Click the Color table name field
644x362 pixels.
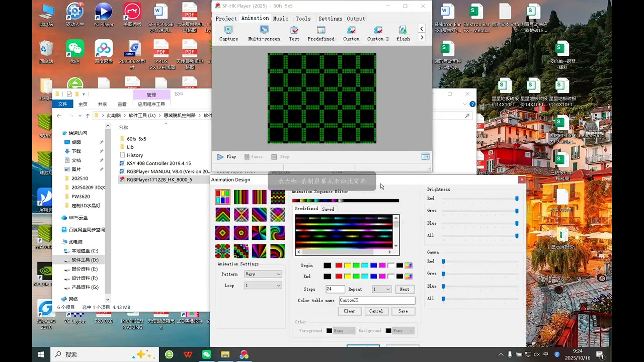point(377,300)
